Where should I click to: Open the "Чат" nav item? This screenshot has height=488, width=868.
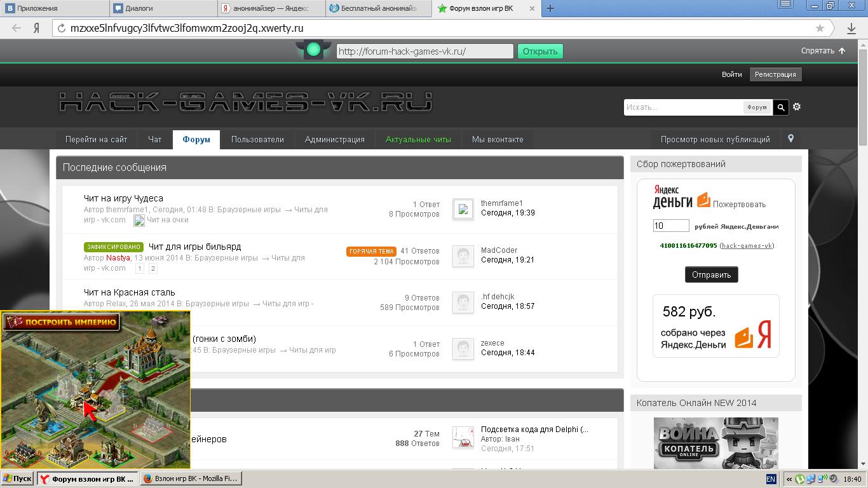coord(155,139)
